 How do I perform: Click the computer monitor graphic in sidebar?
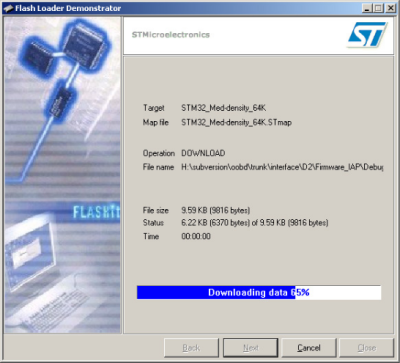click(29, 258)
